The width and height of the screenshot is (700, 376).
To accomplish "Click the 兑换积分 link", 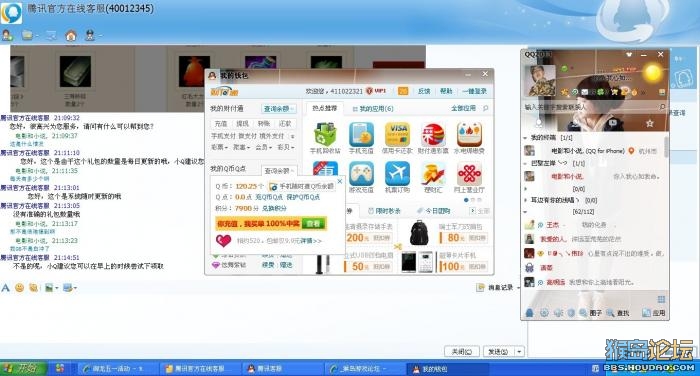I will [274, 209].
